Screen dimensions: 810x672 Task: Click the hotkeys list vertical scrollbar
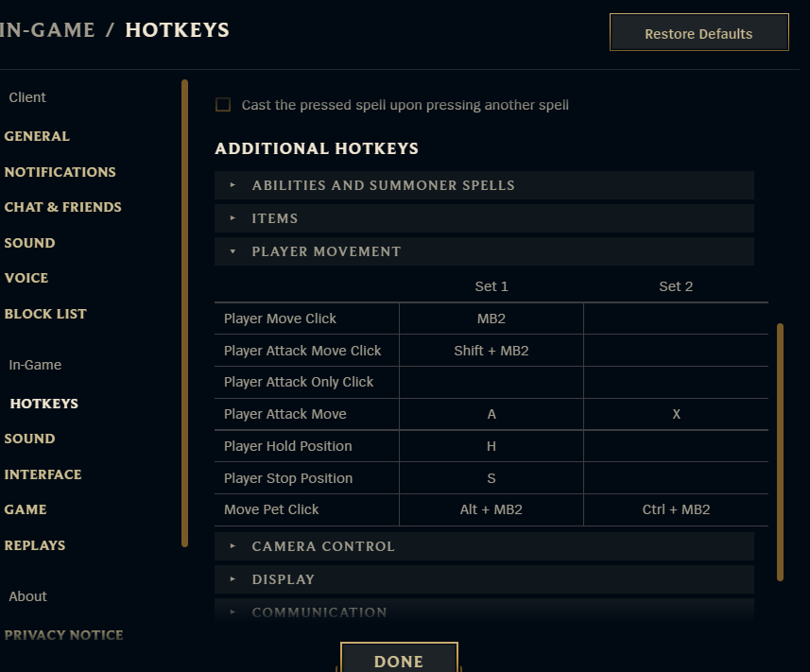click(780, 452)
